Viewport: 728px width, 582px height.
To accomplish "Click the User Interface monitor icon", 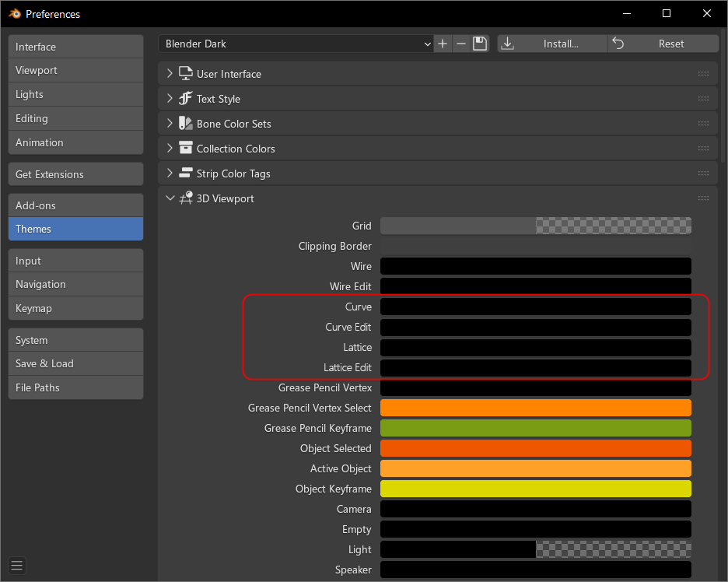I will (186, 73).
